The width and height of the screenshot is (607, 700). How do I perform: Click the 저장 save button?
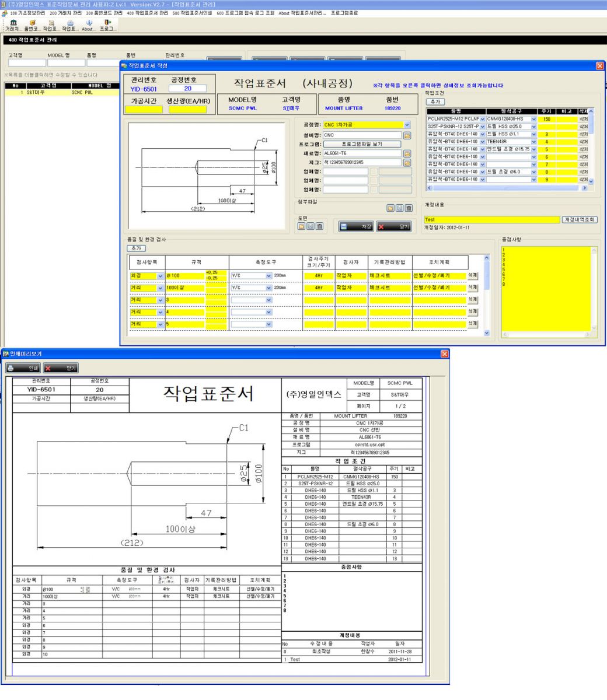[356, 227]
